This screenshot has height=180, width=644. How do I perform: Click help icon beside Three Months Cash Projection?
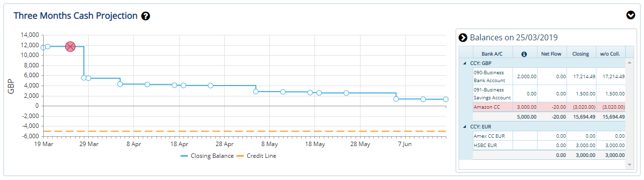tap(146, 16)
